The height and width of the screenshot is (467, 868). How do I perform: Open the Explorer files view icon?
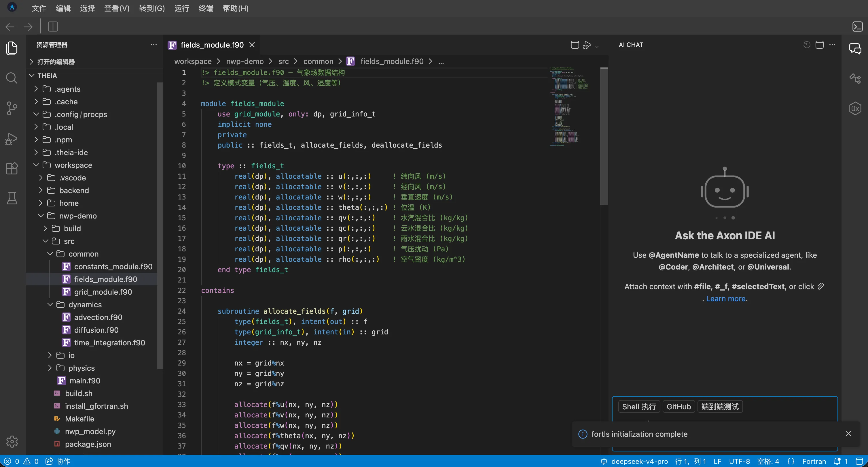pos(12,48)
